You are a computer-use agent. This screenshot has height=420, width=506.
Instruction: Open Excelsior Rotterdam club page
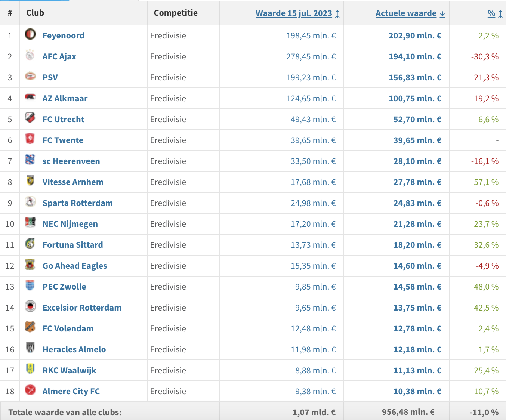coord(82,308)
